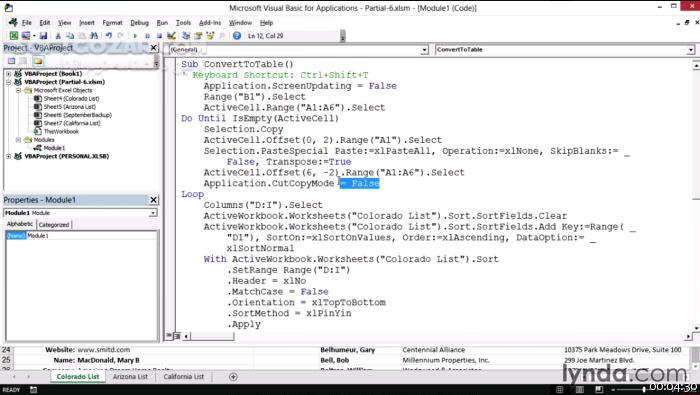Switch to the Categorized properties tab
This screenshot has height=395, width=700.
(54, 225)
